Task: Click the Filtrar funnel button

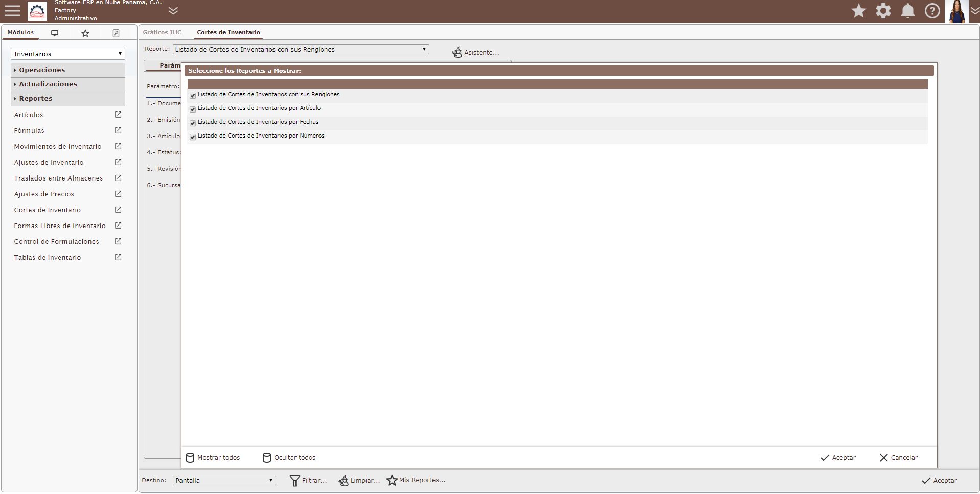Action: 308,481
